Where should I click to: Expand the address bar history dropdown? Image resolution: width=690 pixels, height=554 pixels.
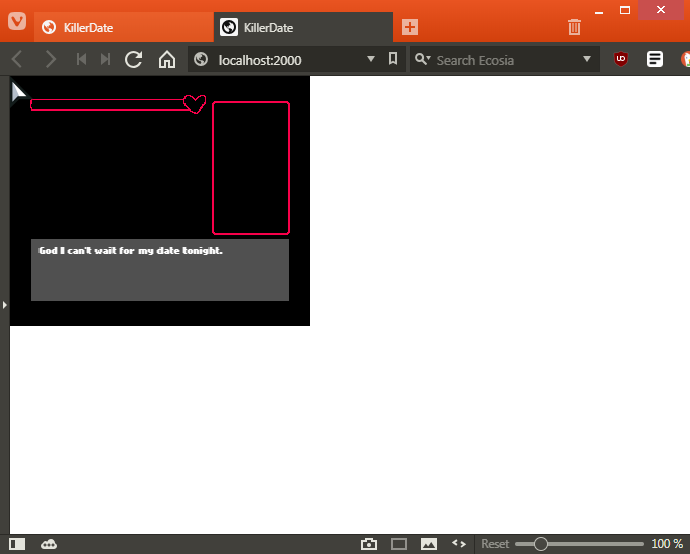click(x=371, y=59)
